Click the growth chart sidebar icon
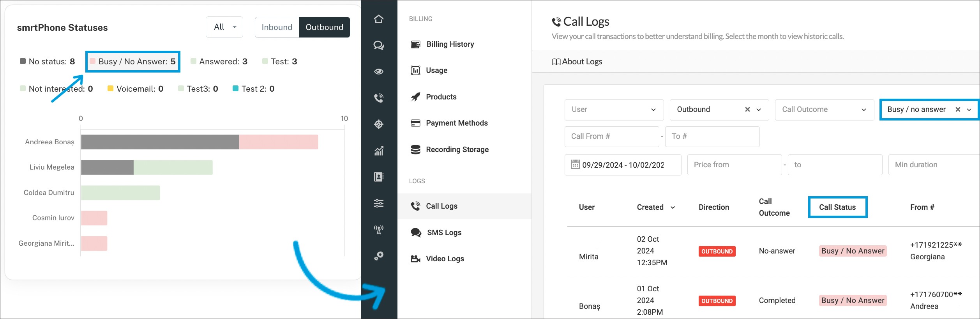The image size is (980, 319). coord(378,151)
